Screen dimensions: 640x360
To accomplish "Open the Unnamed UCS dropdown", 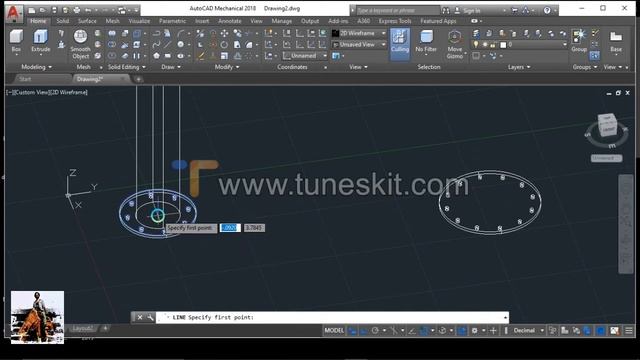I will (x=305, y=56).
